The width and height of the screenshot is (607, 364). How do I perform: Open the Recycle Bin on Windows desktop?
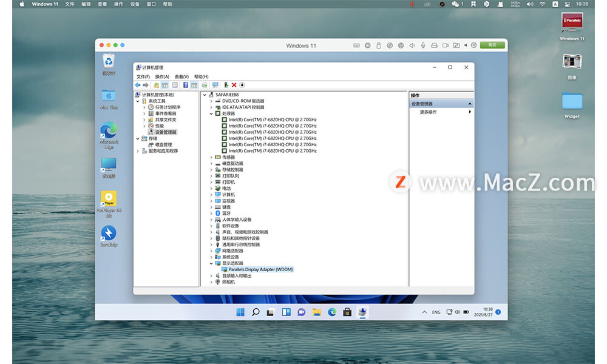(x=109, y=64)
